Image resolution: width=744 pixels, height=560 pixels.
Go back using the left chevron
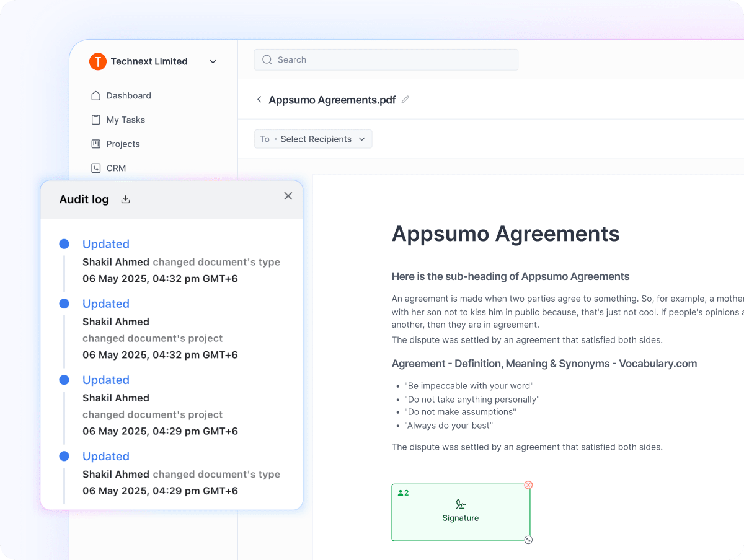(x=259, y=100)
